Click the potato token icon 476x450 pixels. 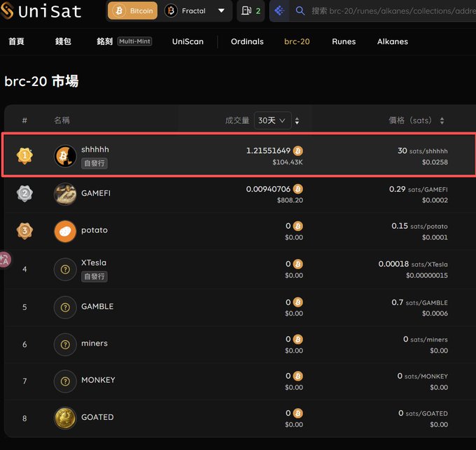pyautogui.click(x=65, y=231)
